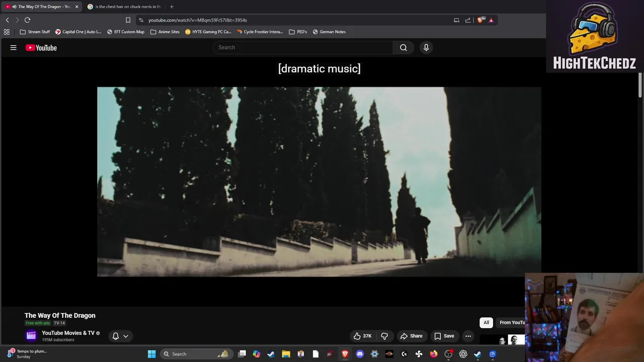Open the Windows Start menu
Image resolution: width=644 pixels, height=362 pixels.
[151, 354]
